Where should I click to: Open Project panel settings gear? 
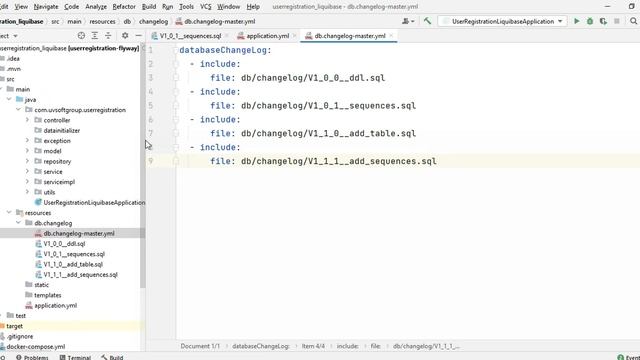[125, 36]
